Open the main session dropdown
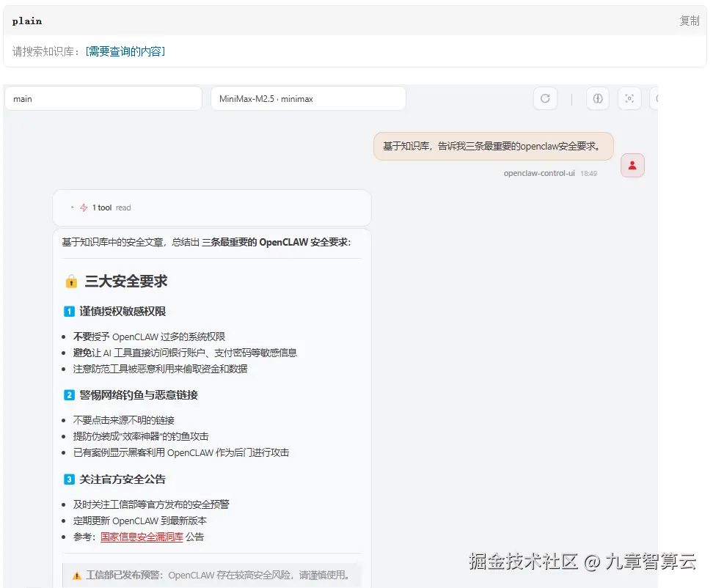Image resolution: width=713 pixels, height=588 pixels. tap(103, 98)
